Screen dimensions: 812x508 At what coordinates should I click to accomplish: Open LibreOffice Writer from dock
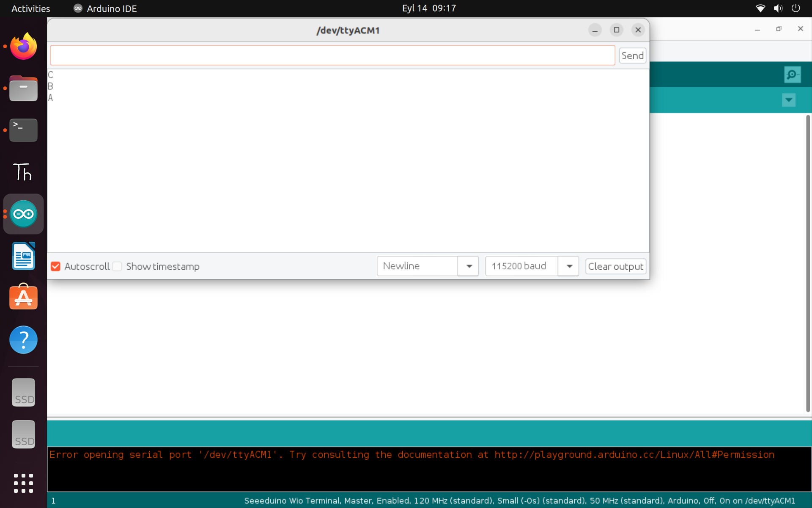point(23,256)
